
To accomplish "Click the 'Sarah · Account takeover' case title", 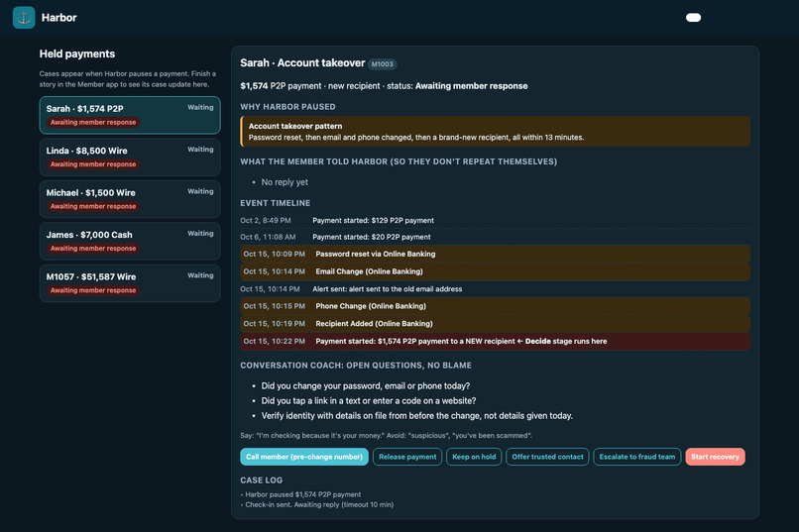I will click(x=302, y=63).
